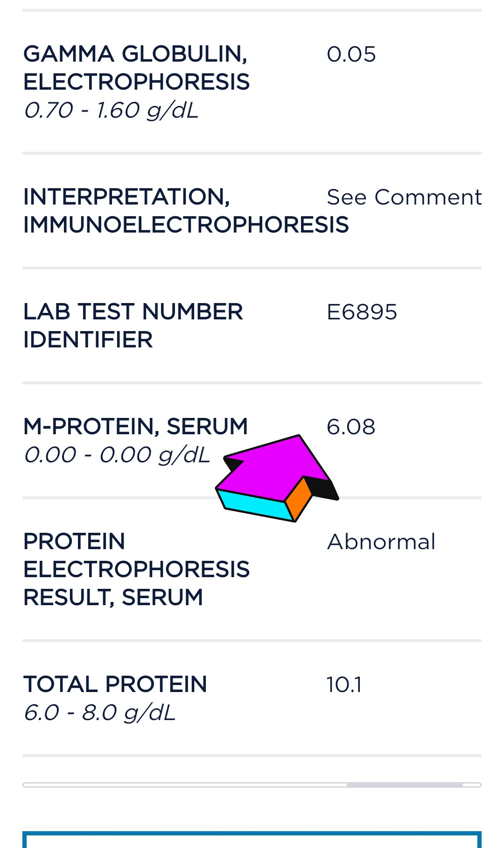Click the Abnormal result value
The width and height of the screenshot is (504, 848).
[x=381, y=542]
